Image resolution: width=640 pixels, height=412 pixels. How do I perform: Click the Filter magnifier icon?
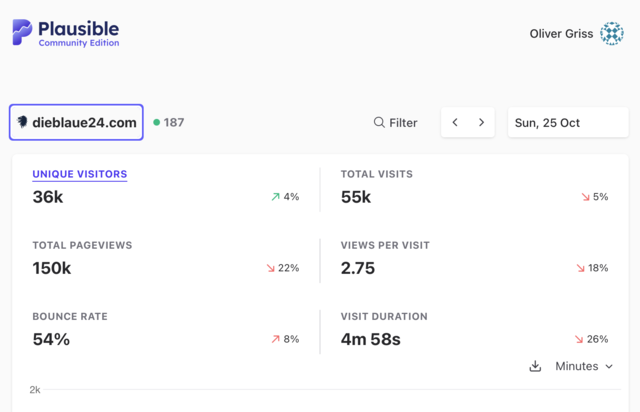[379, 122]
